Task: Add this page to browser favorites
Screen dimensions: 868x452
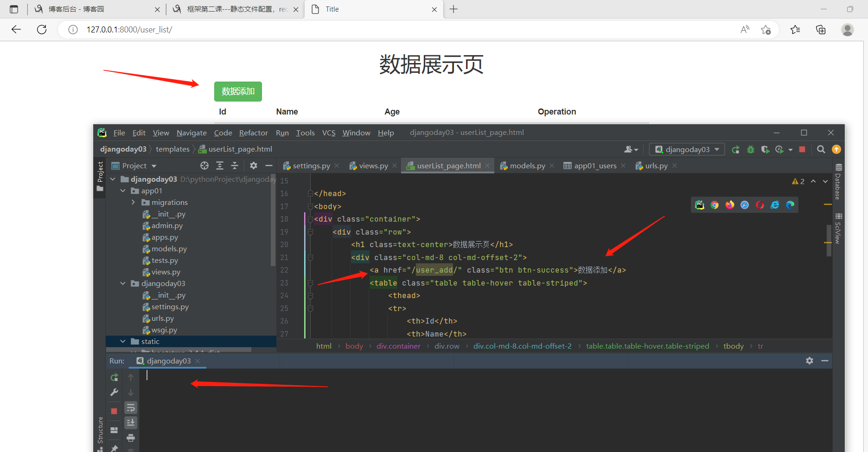Action: (x=766, y=30)
